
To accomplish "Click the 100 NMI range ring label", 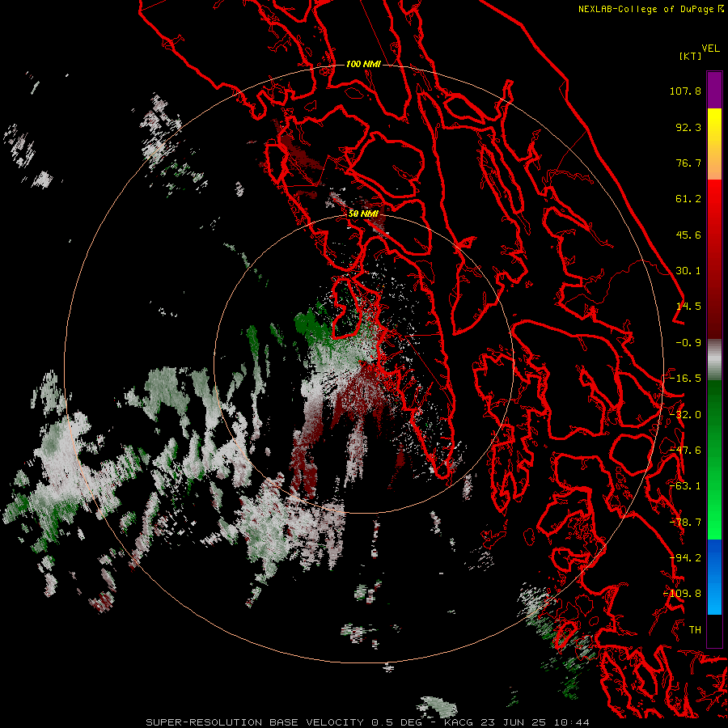I will (363, 64).
